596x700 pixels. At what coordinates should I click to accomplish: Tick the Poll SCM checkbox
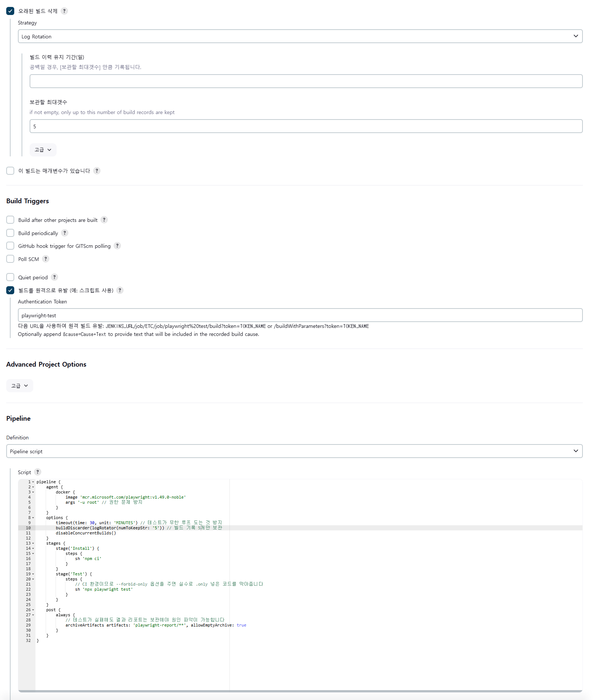click(x=10, y=259)
